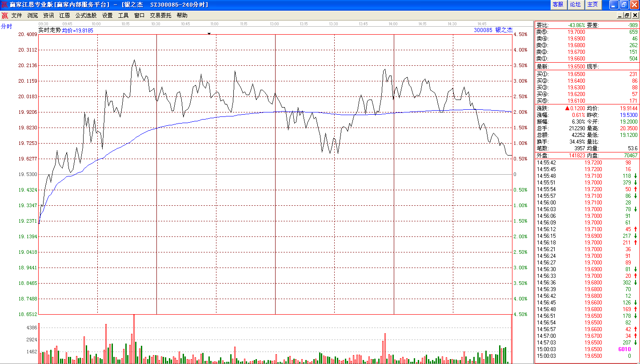Click the 客服 button
640x364 pixels.
pyautogui.click(x=558, y=4)
